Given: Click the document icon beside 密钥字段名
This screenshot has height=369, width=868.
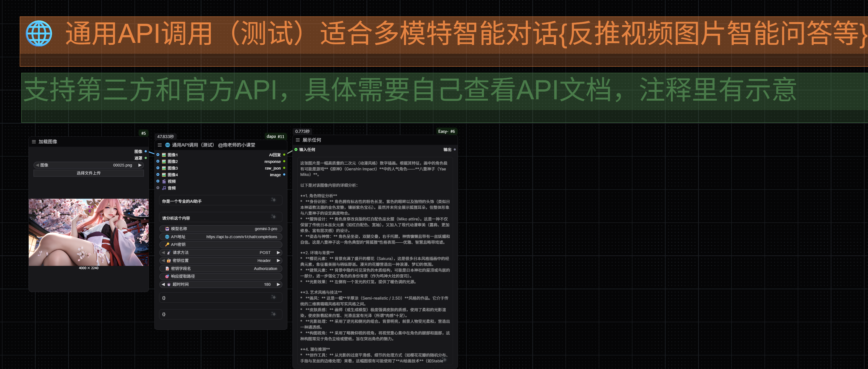Looking at the screenshot, I should pos(167,269).
